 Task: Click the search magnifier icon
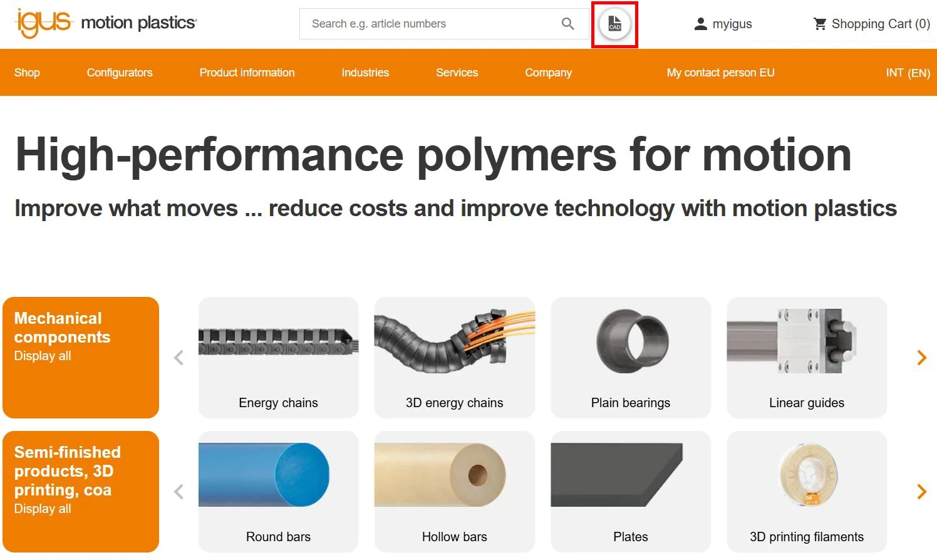click(x=567, y=24)
